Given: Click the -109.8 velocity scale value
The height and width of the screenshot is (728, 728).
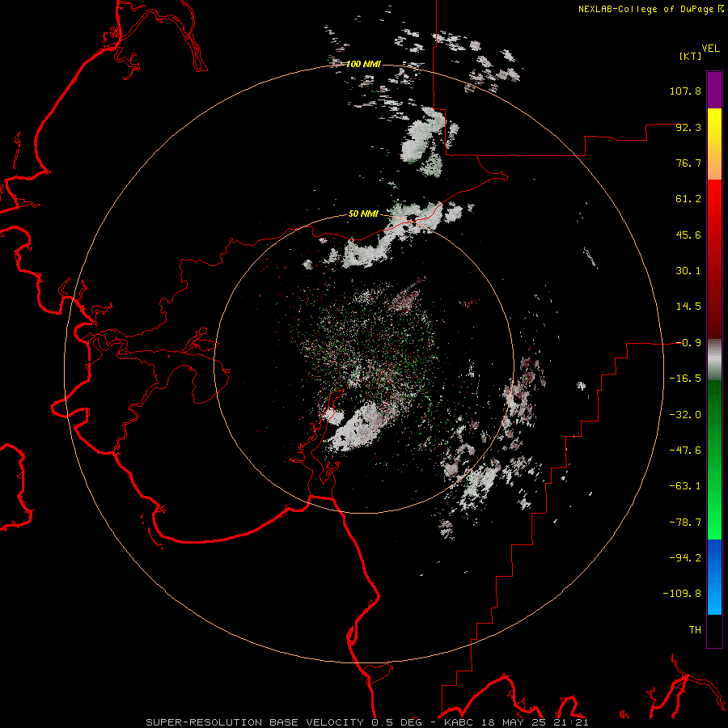Looking at the screenshot, I should pos(682,594).
